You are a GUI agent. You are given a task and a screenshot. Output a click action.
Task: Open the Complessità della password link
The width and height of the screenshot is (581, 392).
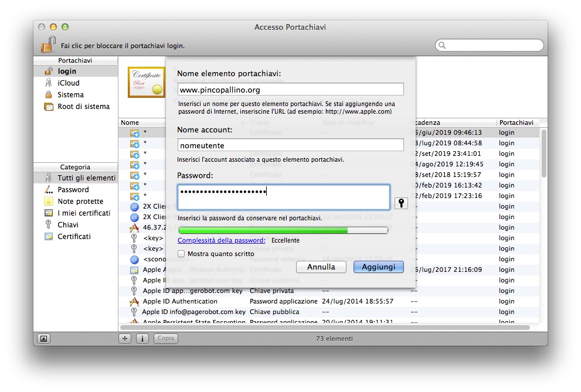(x=221, y=240)
